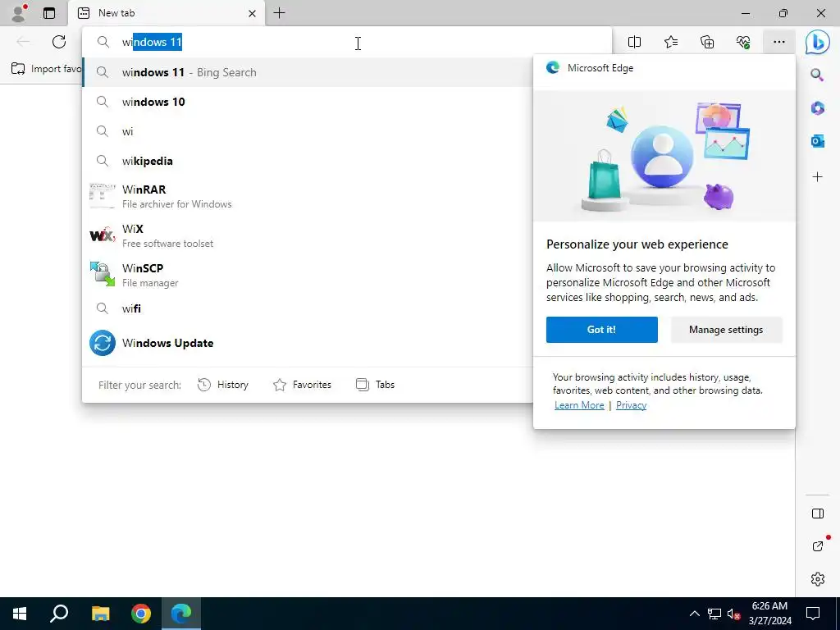Open Browser essentials heart icon
The height and width of the screenshot is (630, 840).
click(743, 42)
